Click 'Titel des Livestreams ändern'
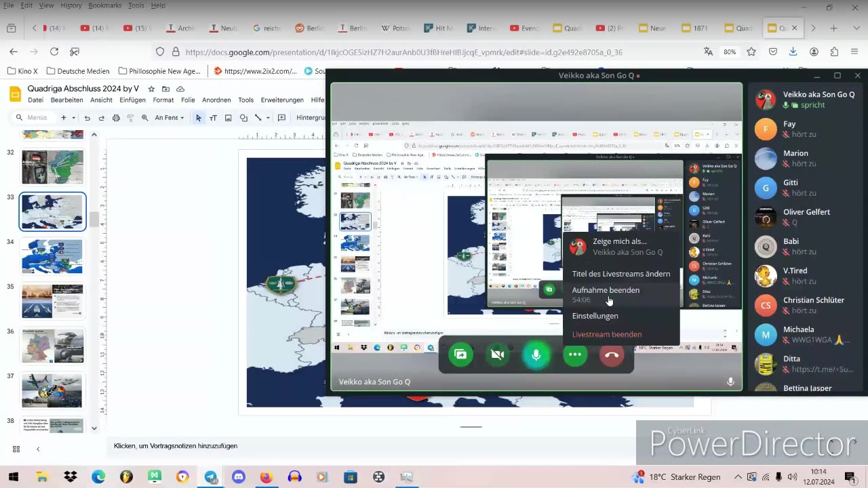Image resolution: width=868 pixels, height=488 pixels. [x=620, y=274]
